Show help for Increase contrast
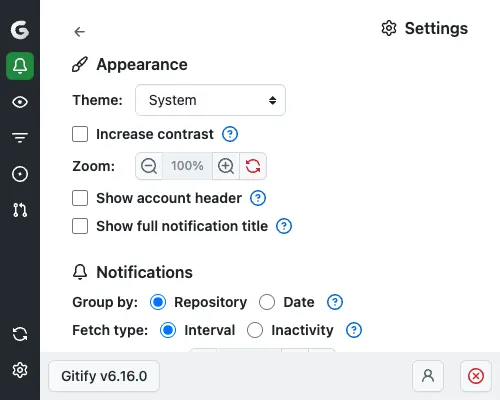 coord(230,134)
